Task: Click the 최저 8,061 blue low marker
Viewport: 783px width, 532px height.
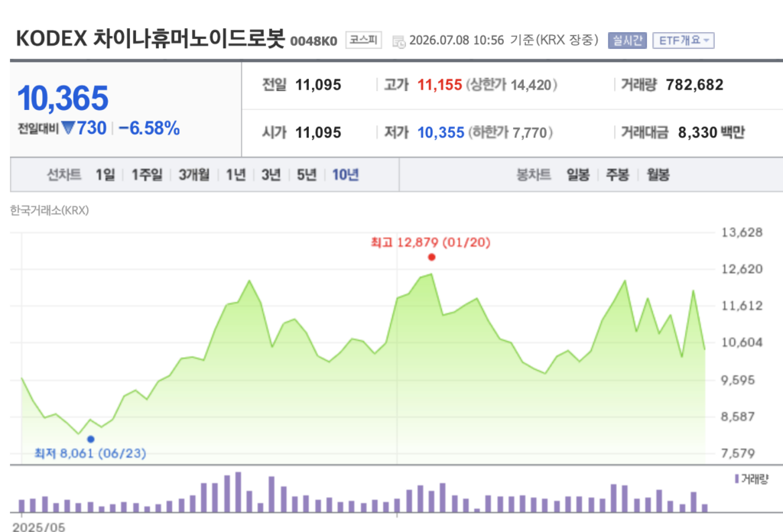Action: 90,440
